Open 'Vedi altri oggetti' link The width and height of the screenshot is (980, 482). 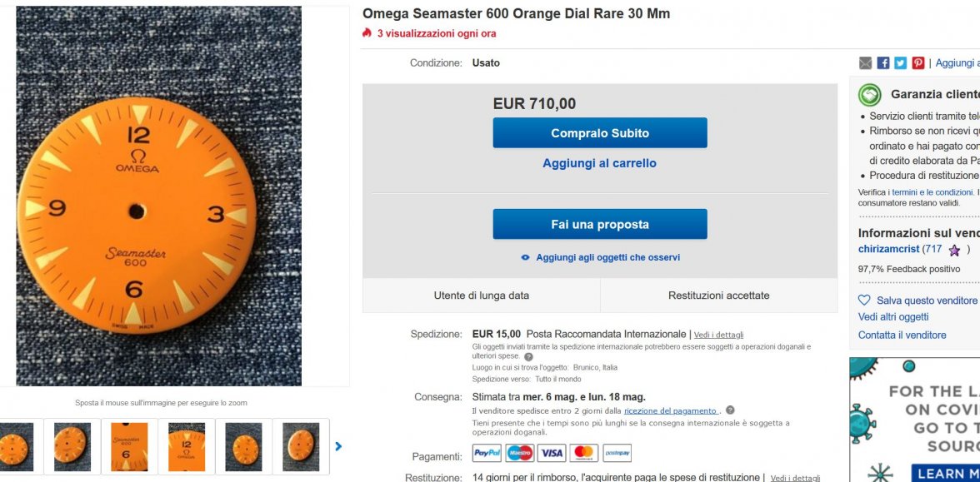[x=893, y=317]
